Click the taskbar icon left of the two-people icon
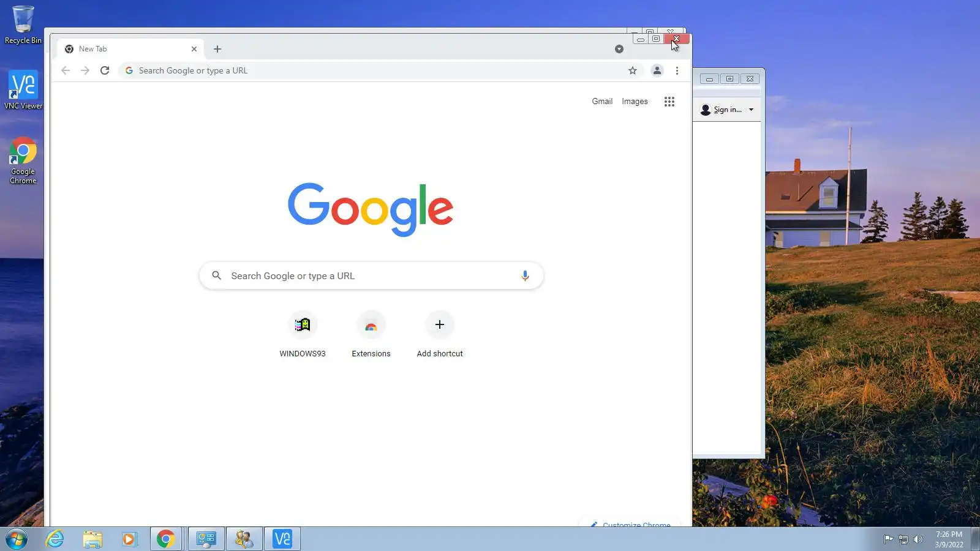This screenshot has height=551, width=980. pos(206,539)
